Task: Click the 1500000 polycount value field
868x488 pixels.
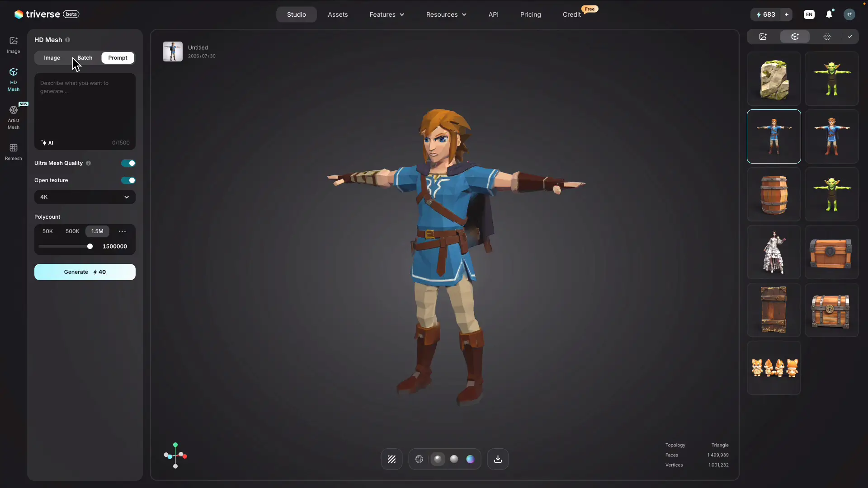Action: tap(115, 246)
